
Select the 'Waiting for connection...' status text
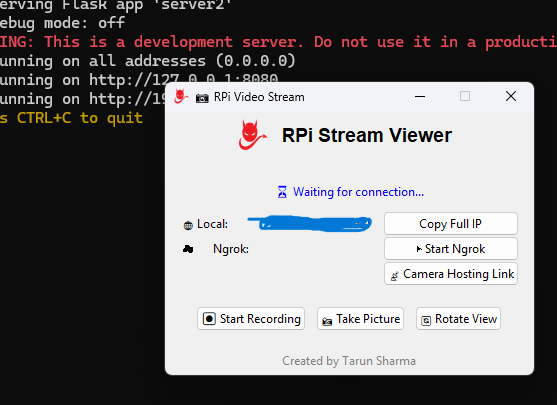[x=358, y=192]
